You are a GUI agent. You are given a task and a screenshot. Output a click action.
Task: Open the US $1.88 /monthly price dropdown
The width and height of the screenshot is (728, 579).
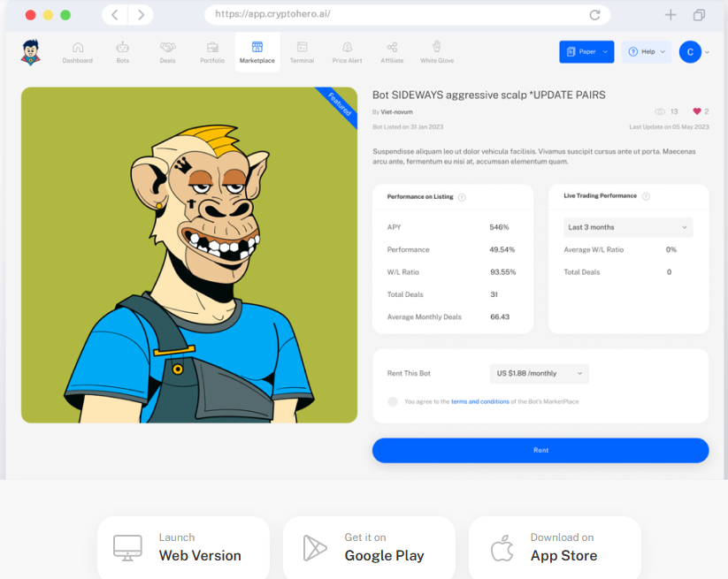pos(539,373)
